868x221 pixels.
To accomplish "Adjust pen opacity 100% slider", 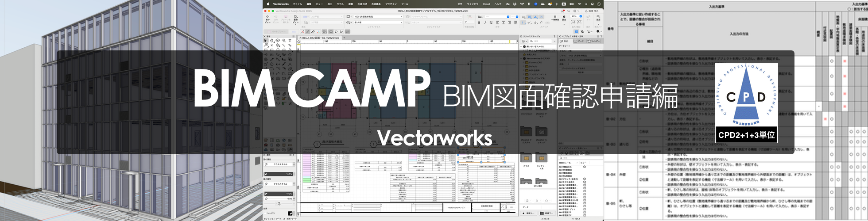I will pos(278,194).
